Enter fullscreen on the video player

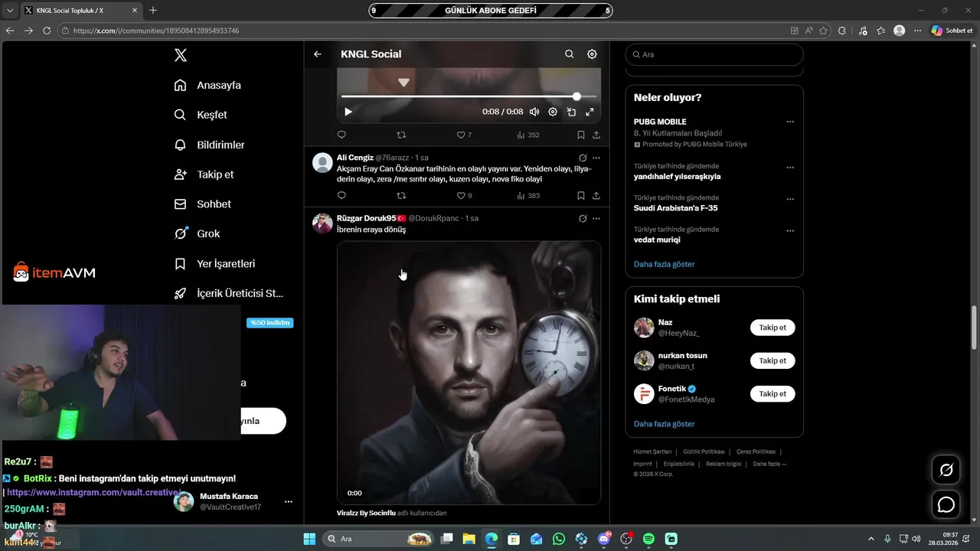point(590,112)
